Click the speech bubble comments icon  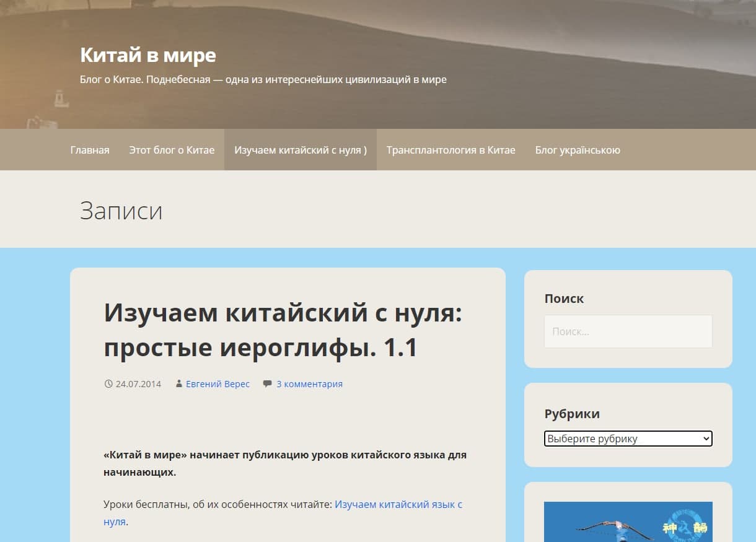(267, 384)
